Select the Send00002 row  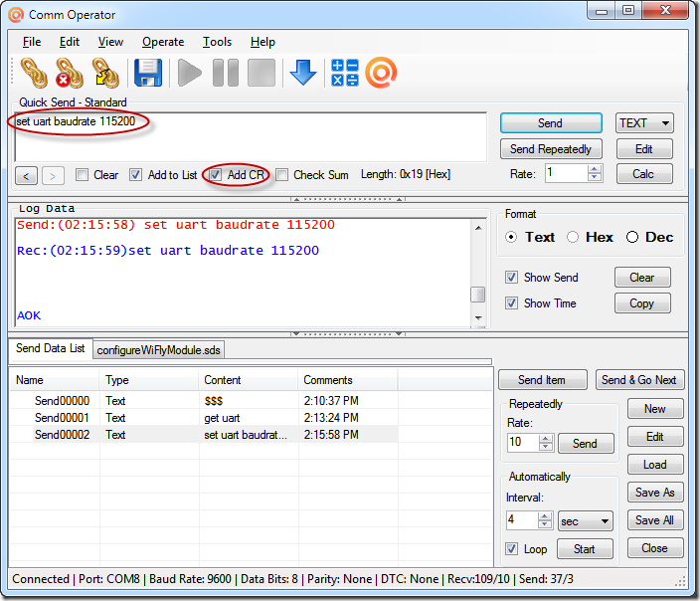[204, 435]
